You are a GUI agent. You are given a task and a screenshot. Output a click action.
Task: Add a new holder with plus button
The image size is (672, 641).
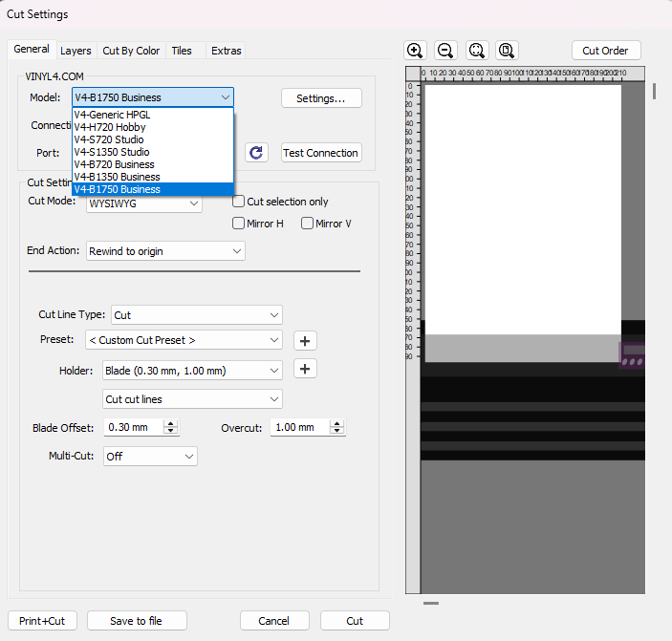pos(305,370)
